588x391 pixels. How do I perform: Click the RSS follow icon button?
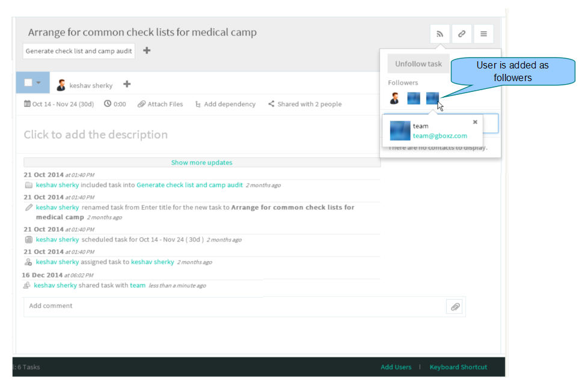point(440,34)
